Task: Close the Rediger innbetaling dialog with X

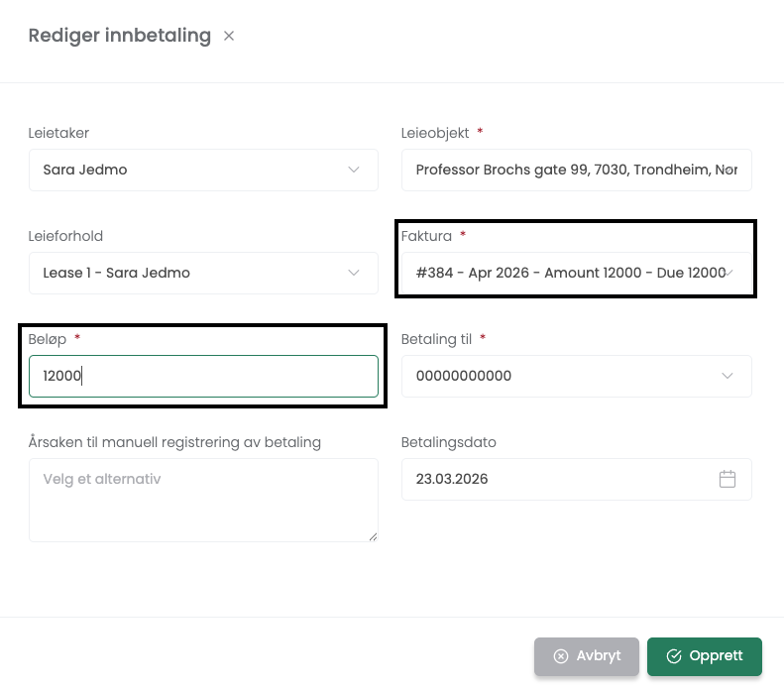Action: click(x=229, y=36)
